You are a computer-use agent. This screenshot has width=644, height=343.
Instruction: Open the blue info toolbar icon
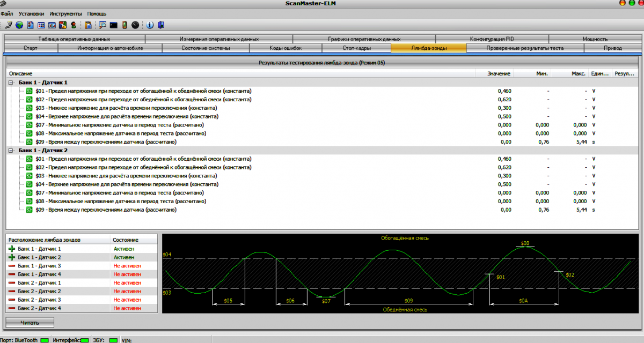tap(150, 25)
